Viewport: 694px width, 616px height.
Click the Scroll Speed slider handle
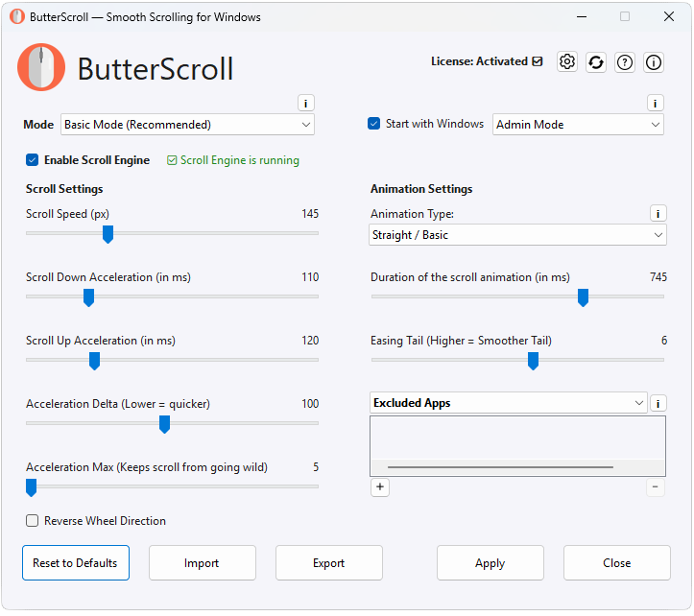tap(108, 234)
